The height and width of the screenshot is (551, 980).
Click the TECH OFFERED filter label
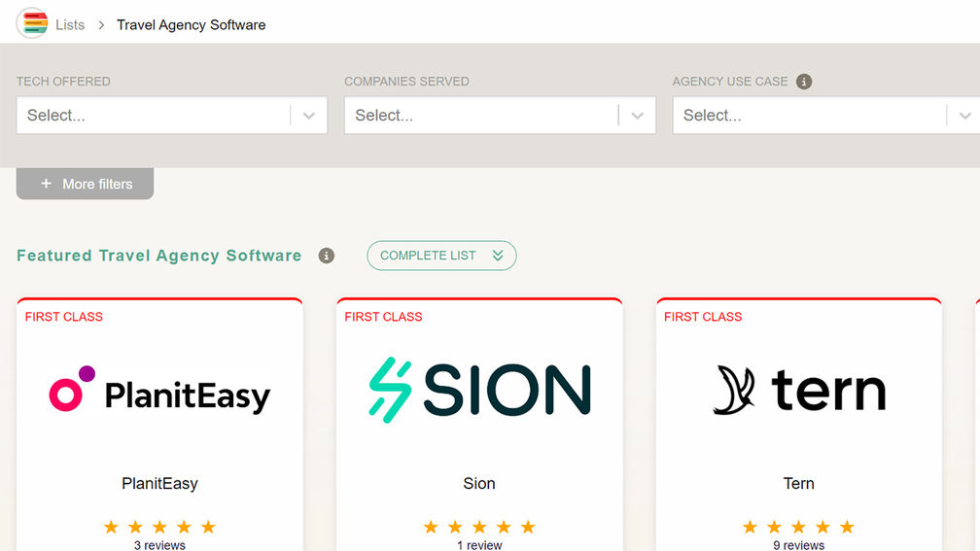pos(63,82)
